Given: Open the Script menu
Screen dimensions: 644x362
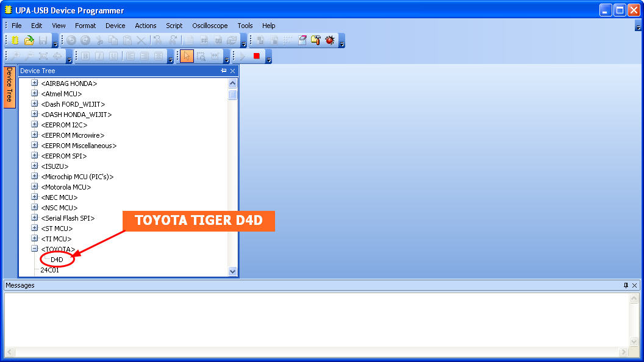Looking at the screenshot, I should point(174,26).
